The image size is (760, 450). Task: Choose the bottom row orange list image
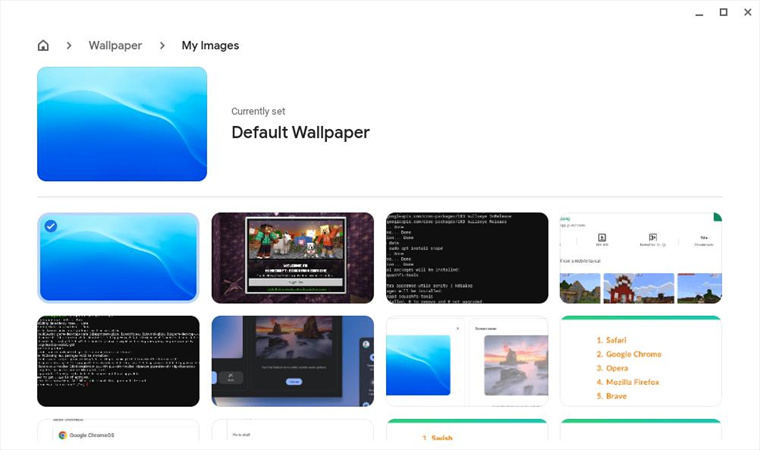467,435
